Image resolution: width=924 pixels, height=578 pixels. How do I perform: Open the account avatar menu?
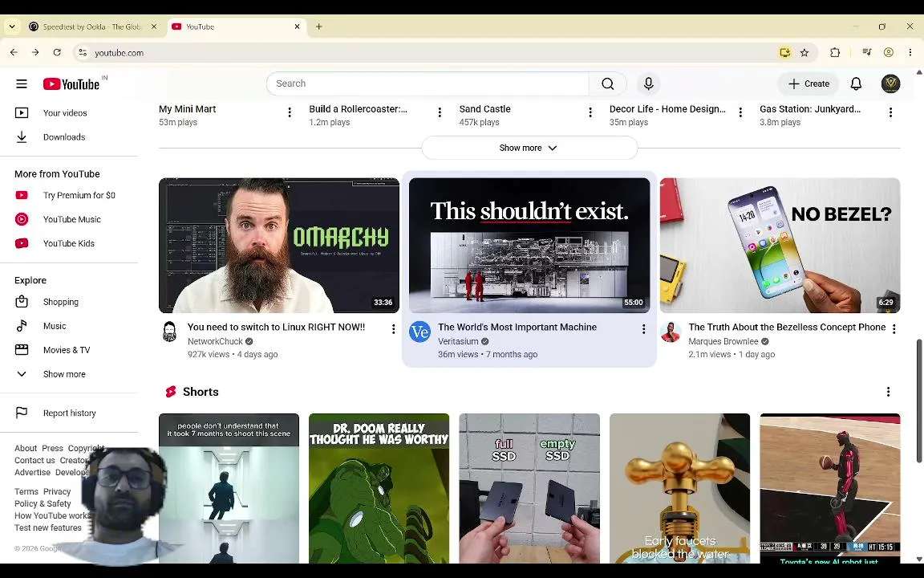(x=890, y=83)
